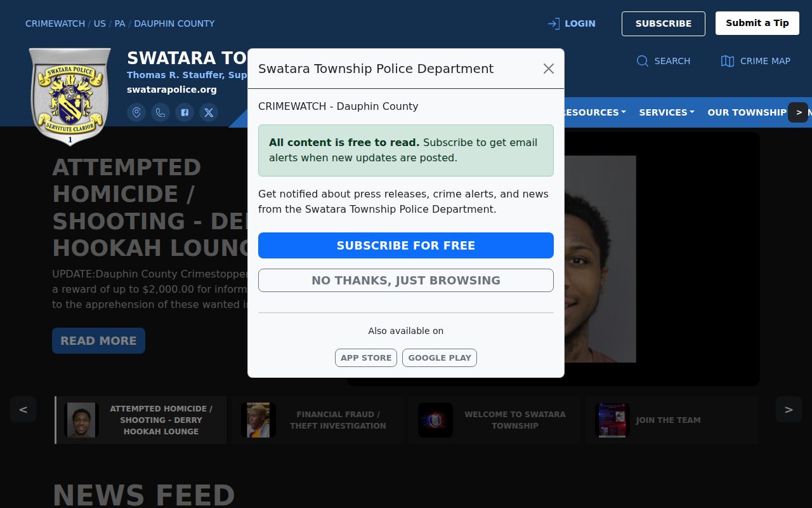The height and width of the screenshot is (508, 812).
Task: Click Read More on featured story
Action: click(x=98, y=340)
